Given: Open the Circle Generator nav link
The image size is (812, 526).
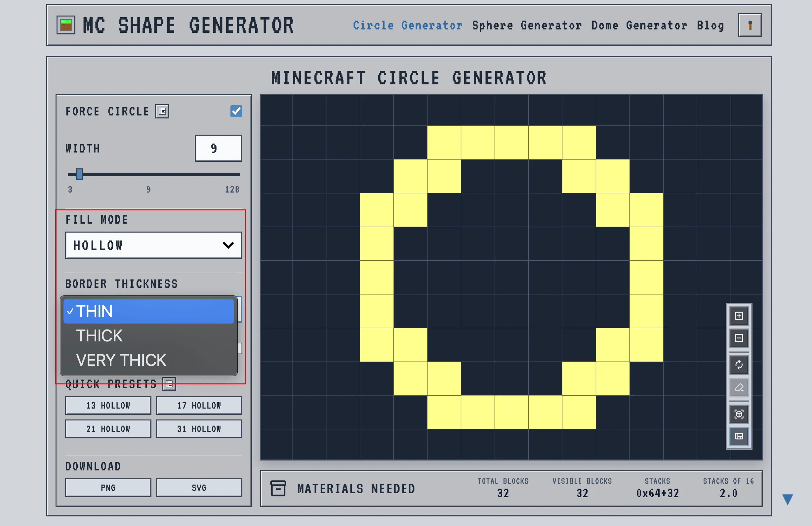Looking at the screenshot, I should [x=407, y=25].
